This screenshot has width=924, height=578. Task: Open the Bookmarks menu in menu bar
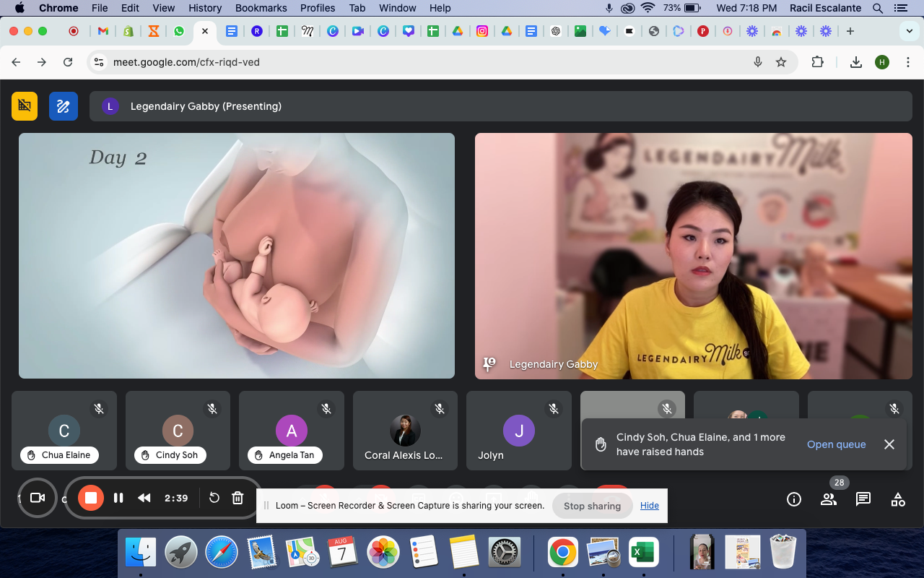point(261,8)
